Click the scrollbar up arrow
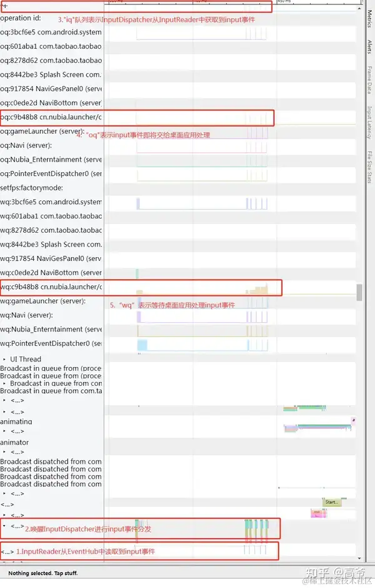Viewport: 375px width, 588px height. (x=359, y=8)
